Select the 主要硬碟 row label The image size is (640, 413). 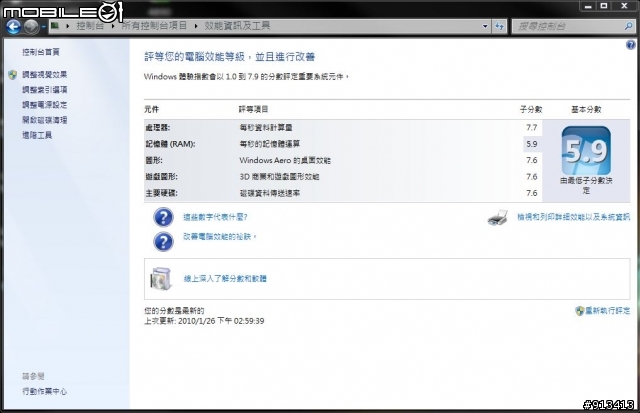tap(162, 193)
